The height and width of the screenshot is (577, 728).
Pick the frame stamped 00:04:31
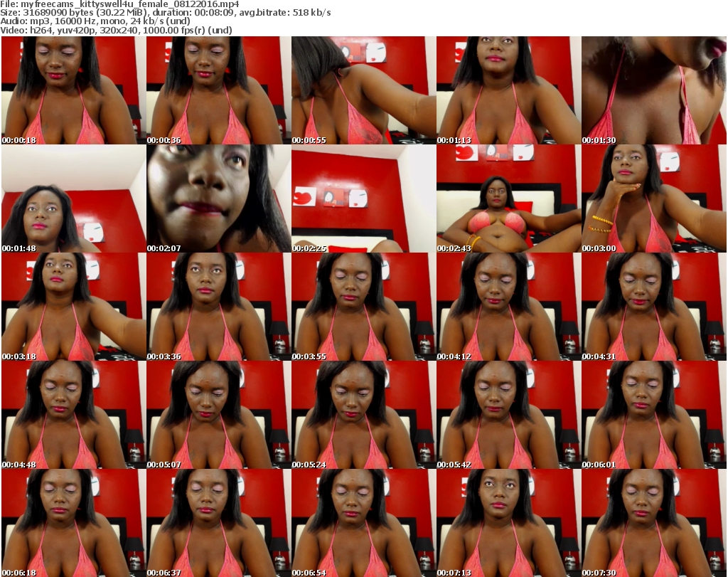point(654,307)
